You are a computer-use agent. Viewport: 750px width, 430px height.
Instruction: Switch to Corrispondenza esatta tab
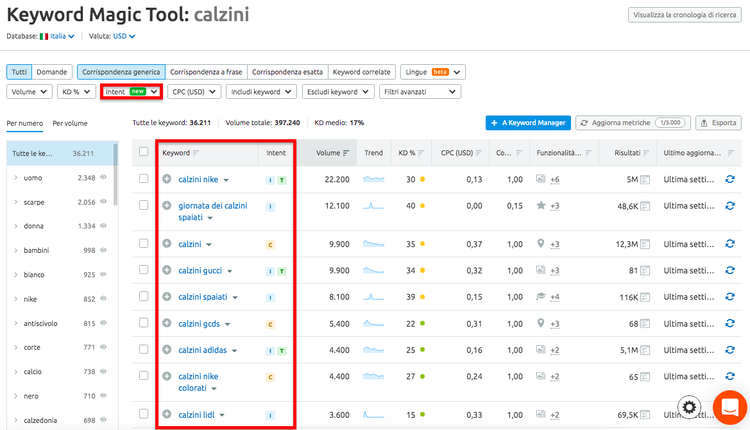[x=287, y=72]
